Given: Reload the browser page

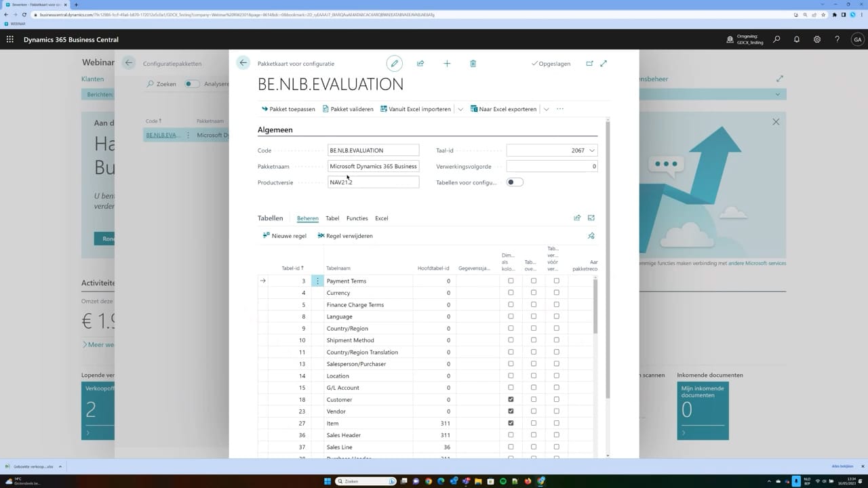Looking at the screenshot, I should [25, 14].
